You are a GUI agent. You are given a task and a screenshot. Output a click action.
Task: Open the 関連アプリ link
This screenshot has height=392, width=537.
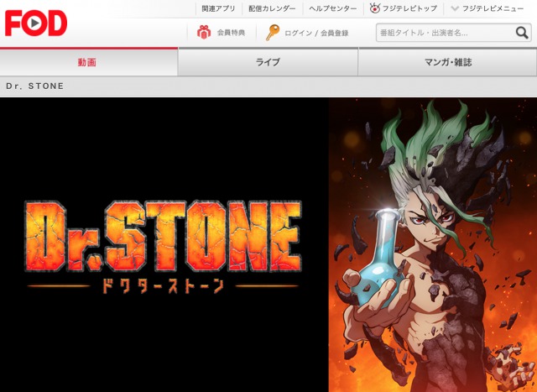[x=218, y=8]
